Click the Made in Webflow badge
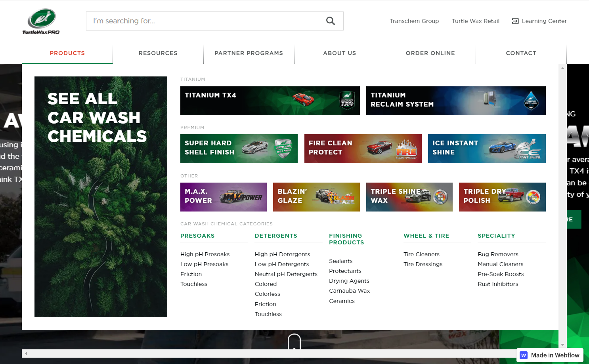The height and width of the screenshot is (364, 589). tap(549, 355)
